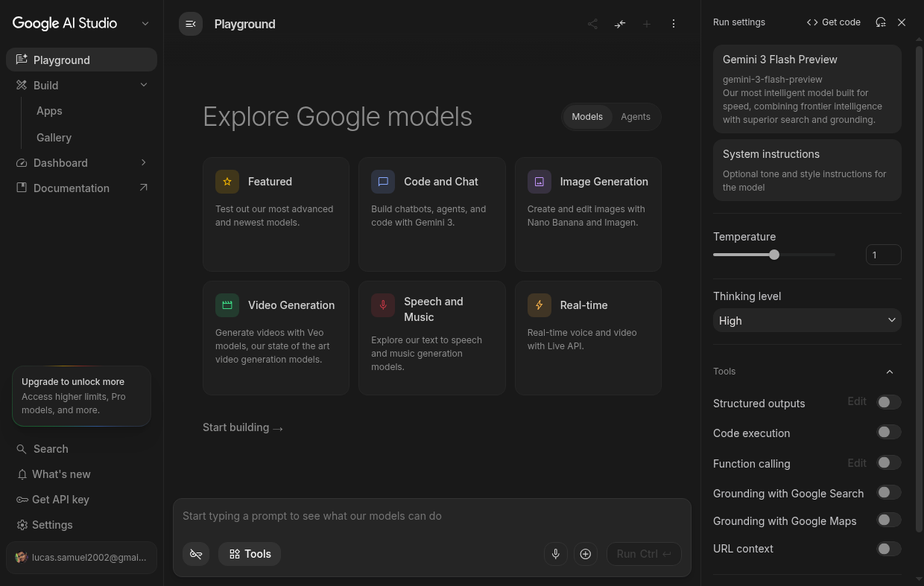Click the Real-time lightning icon
The width and height of the screenshot is (924, 586).
539,305
